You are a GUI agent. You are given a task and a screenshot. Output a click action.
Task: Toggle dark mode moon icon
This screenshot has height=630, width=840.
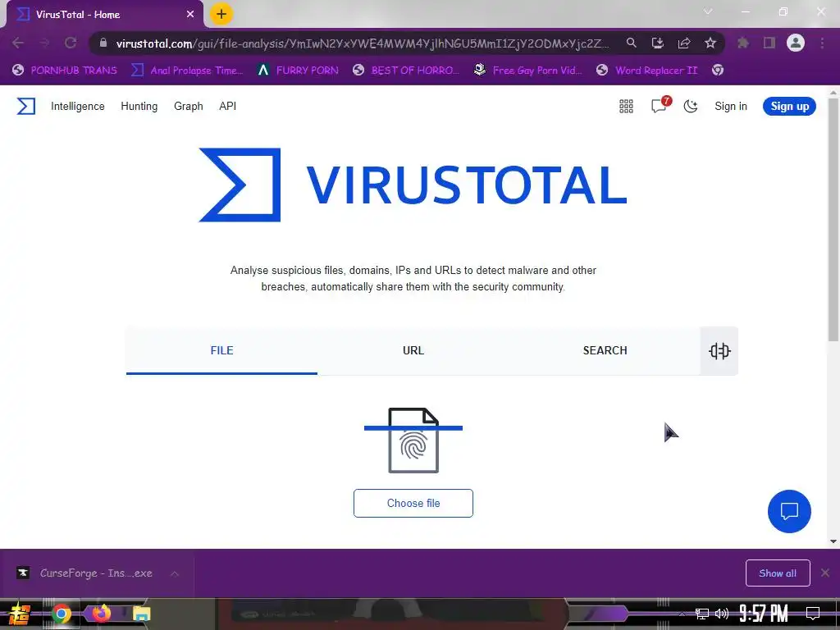[x=691, y=106]
